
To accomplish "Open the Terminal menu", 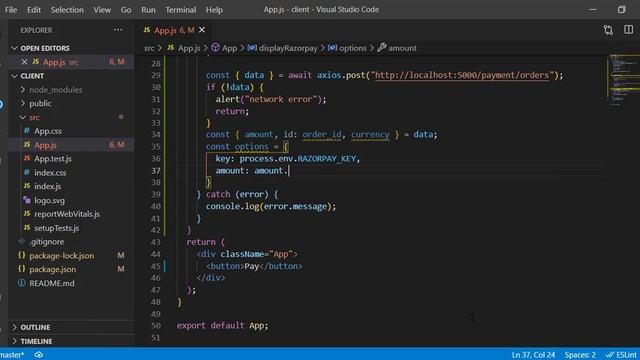I will click(180, 9).
